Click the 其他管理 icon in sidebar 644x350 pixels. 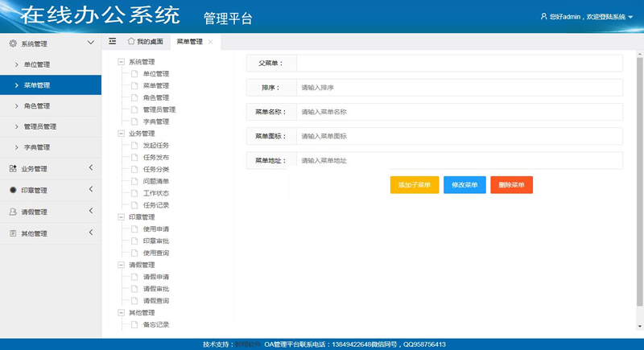click(13, 233)
